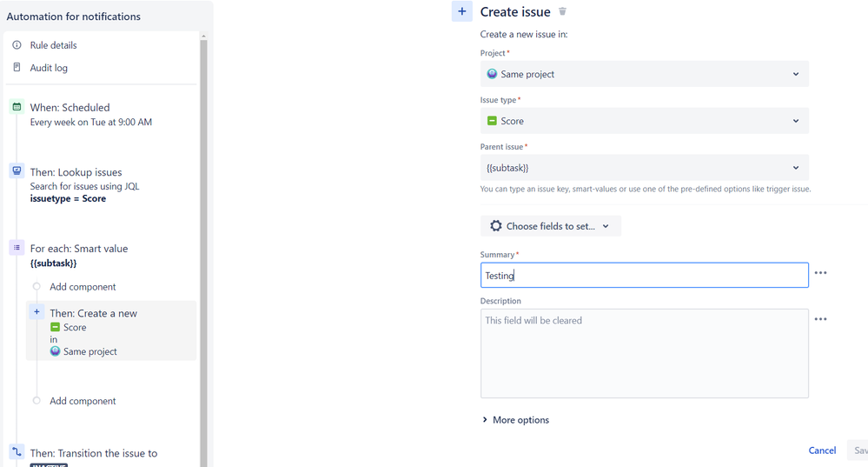The image size is (868, 467).
Task: Click the 'Automation for notifications' title
Action: [74, 17]
